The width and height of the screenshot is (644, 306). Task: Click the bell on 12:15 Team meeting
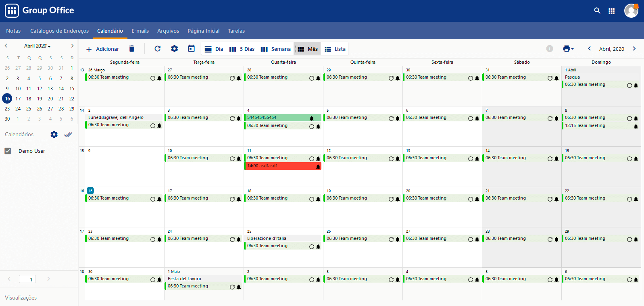[636, 127]
